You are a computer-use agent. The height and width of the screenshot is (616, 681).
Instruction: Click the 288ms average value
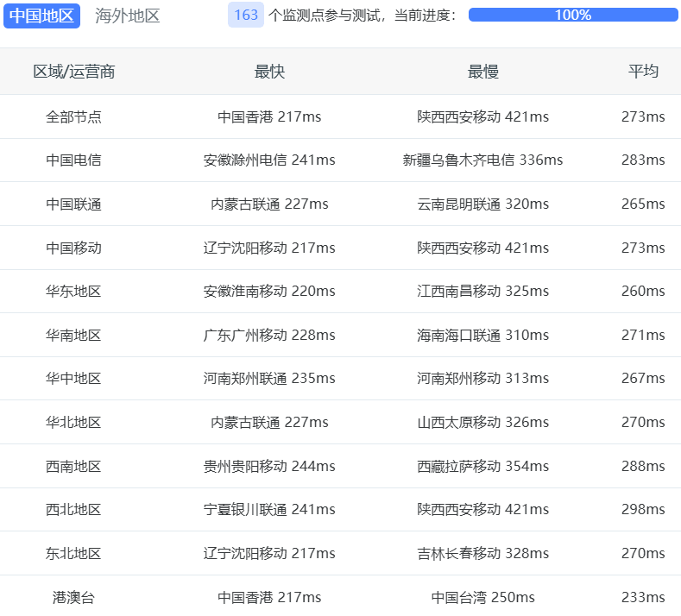click(x=643, y=466)
